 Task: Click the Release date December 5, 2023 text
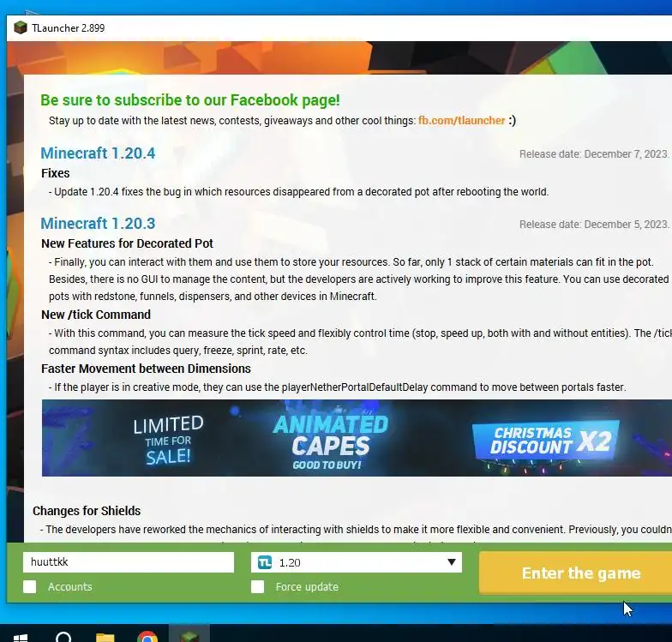(594, 225)
